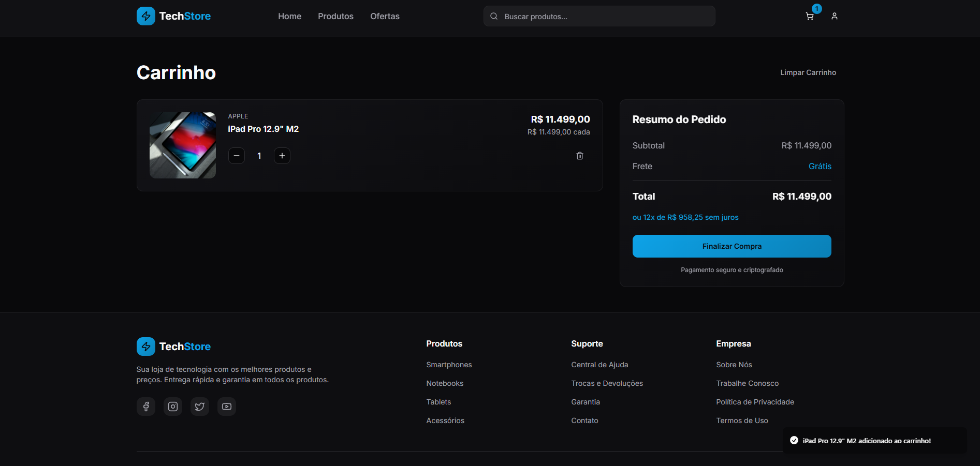Visit the Política de Privacidade link
The image size is (980, 466).
click(755, 402)
